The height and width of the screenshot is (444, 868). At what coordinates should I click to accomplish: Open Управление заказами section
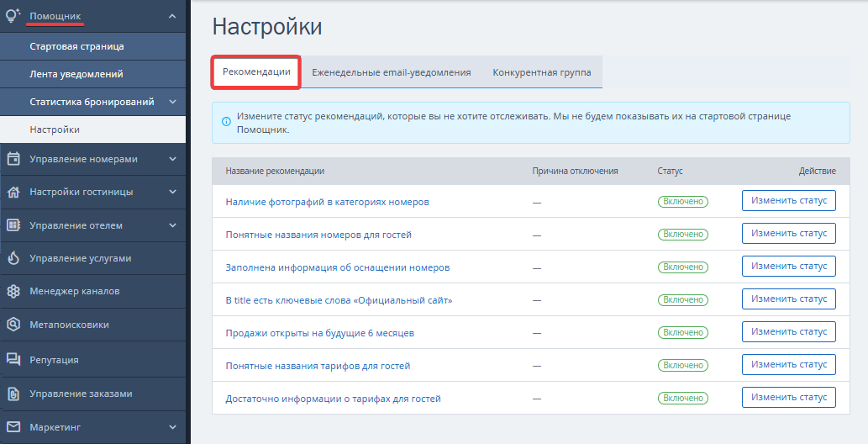tap(93, 394)
